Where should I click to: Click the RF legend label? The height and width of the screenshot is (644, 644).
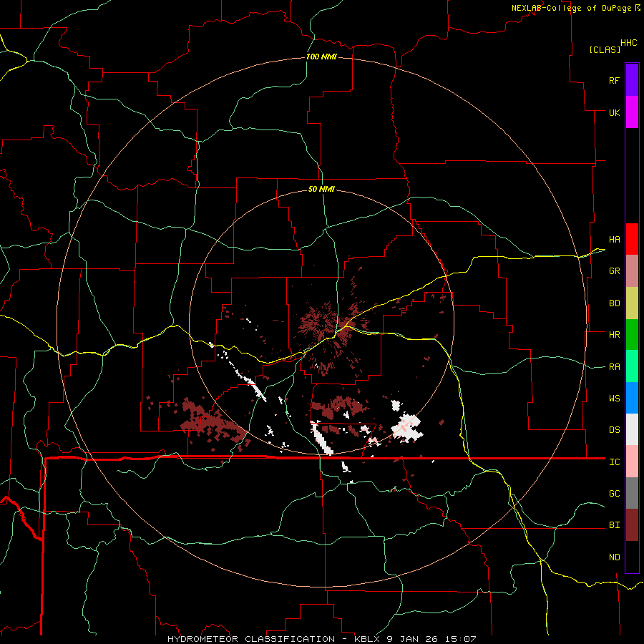pos(614,80)
